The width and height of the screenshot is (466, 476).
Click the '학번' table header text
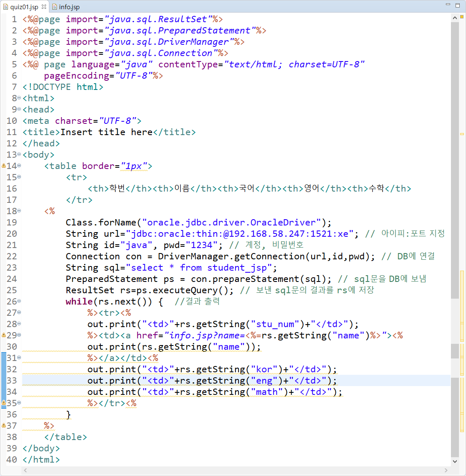[117, 188]
